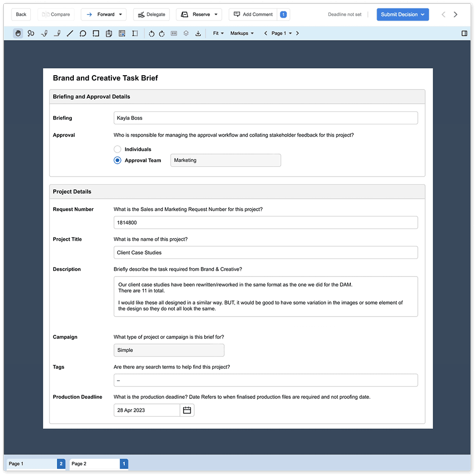Select the Pan tool in the annotation toolbar

point(18,33)
